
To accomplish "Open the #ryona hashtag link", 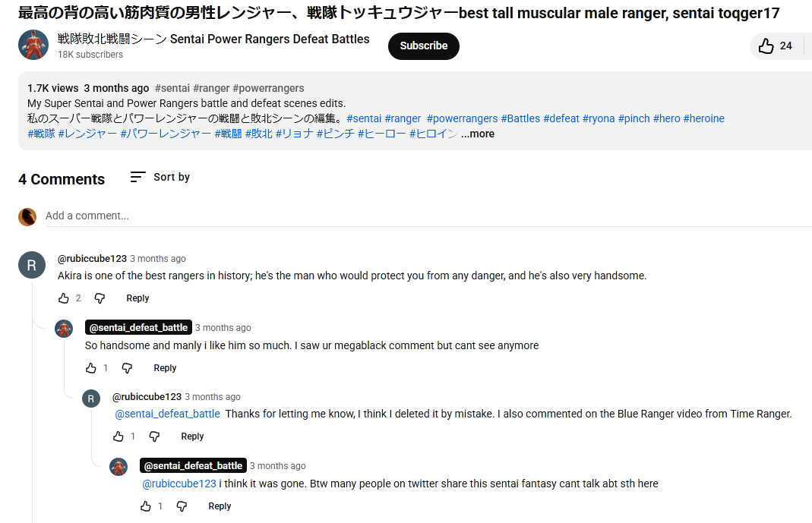I will tap(599, 118).
